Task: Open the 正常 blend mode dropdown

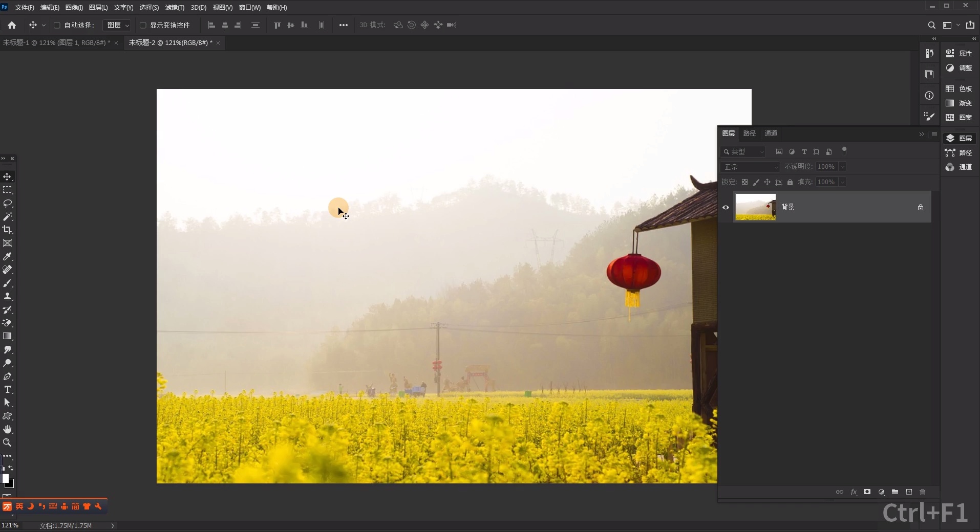Action: coord(750,167)
